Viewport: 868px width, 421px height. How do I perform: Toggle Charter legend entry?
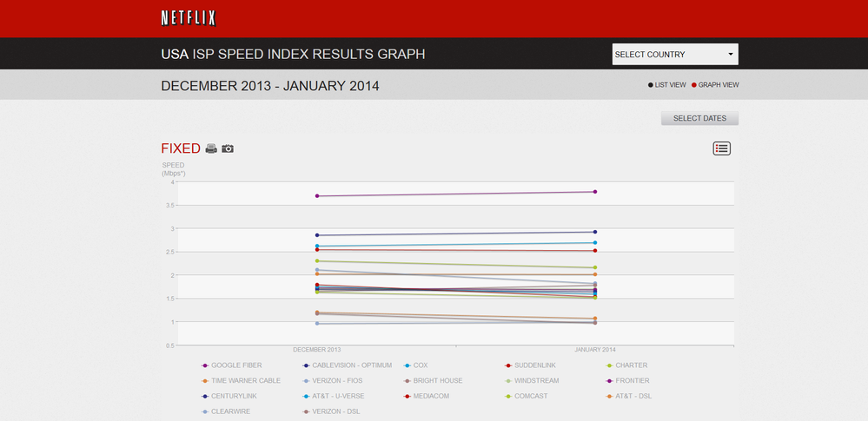626,365
